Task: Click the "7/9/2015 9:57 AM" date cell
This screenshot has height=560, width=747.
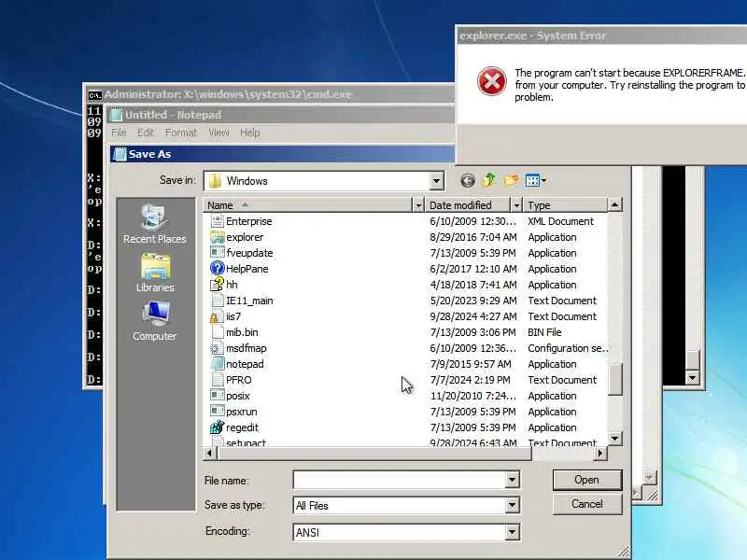Action: [471, 364]
